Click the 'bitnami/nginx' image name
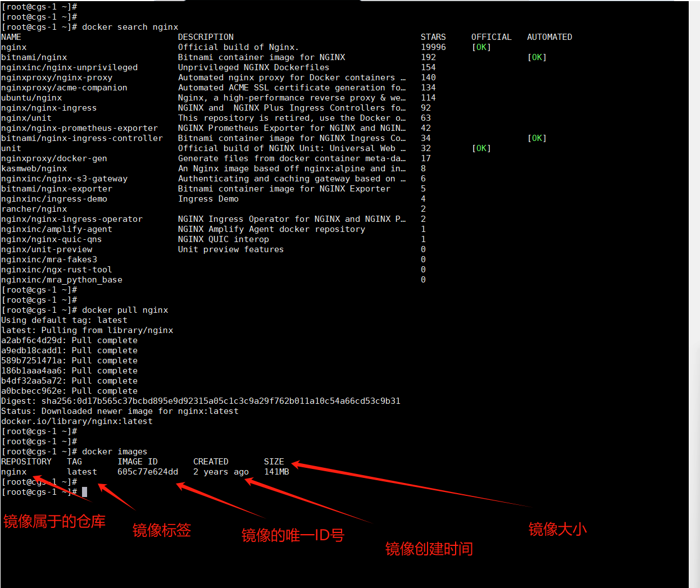 34,57
